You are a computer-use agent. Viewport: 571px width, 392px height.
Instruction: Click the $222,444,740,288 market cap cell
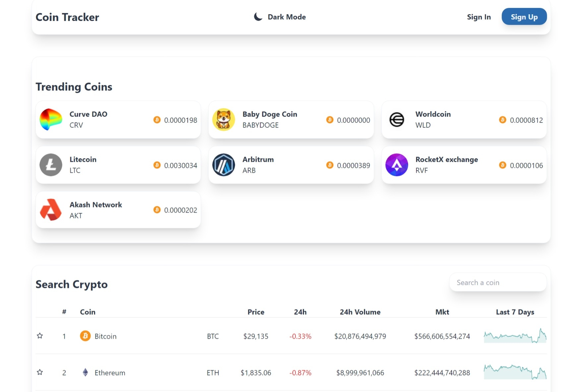(x=442, y=373)
